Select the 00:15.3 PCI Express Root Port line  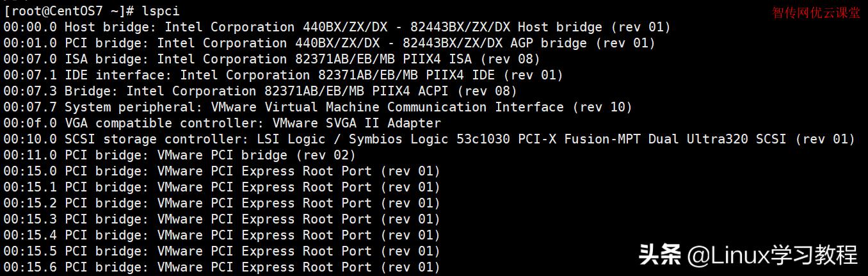(x=221, y=220)
